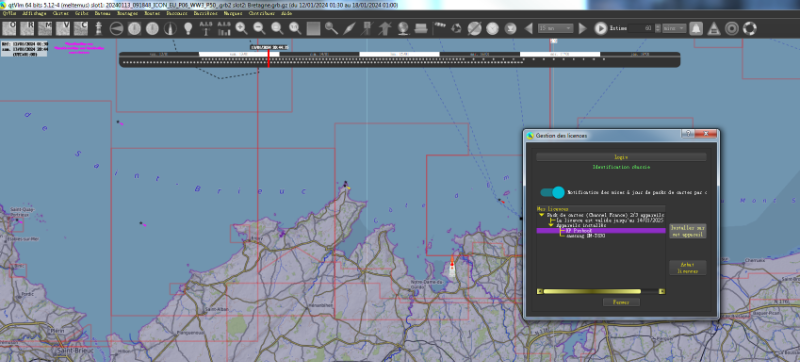Click the globe icon in toolbar

coord(403,28)
